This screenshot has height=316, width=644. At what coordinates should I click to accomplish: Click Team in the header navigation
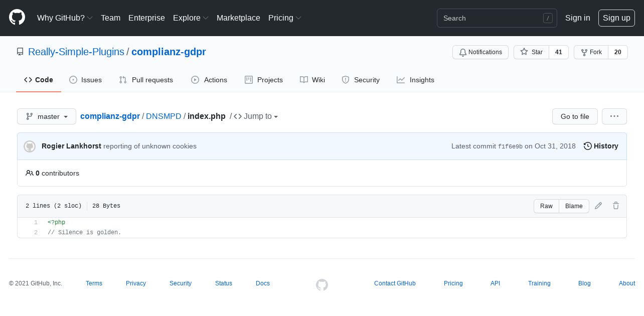coord(110,18)
